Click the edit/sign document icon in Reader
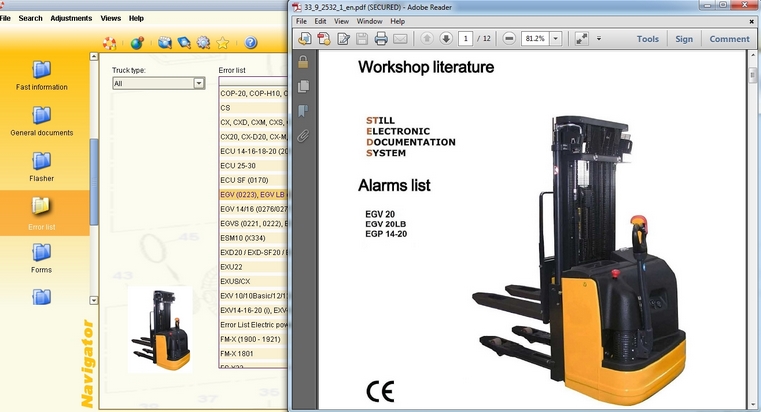This screenshot has width=761, height=412. 343,39
